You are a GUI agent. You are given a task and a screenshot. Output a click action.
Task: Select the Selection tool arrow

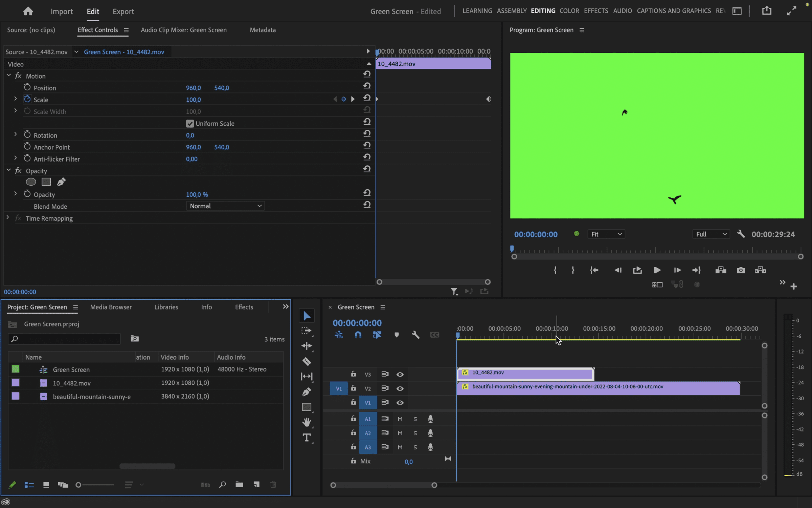[x=307, y=316]
